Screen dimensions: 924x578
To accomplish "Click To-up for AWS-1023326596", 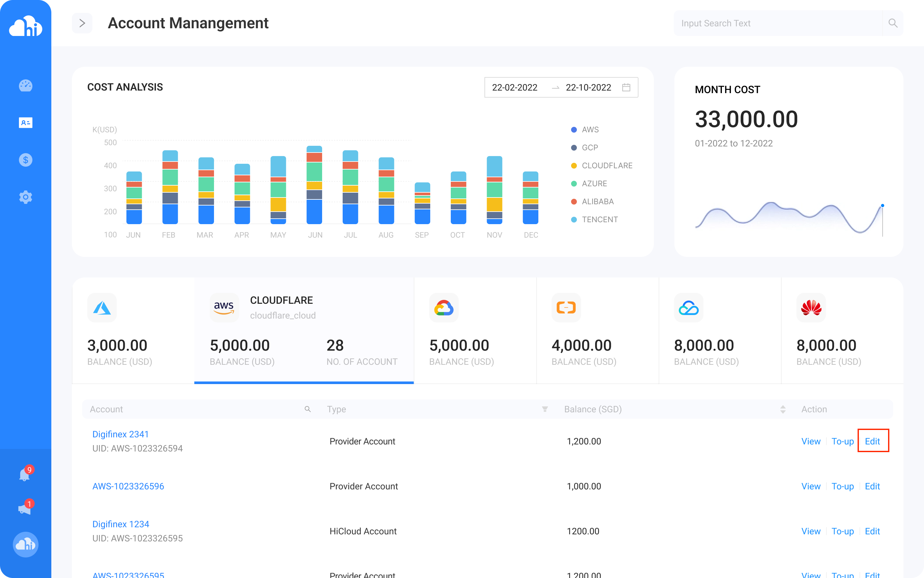I will pyautogui.click(x=842, y=486).
